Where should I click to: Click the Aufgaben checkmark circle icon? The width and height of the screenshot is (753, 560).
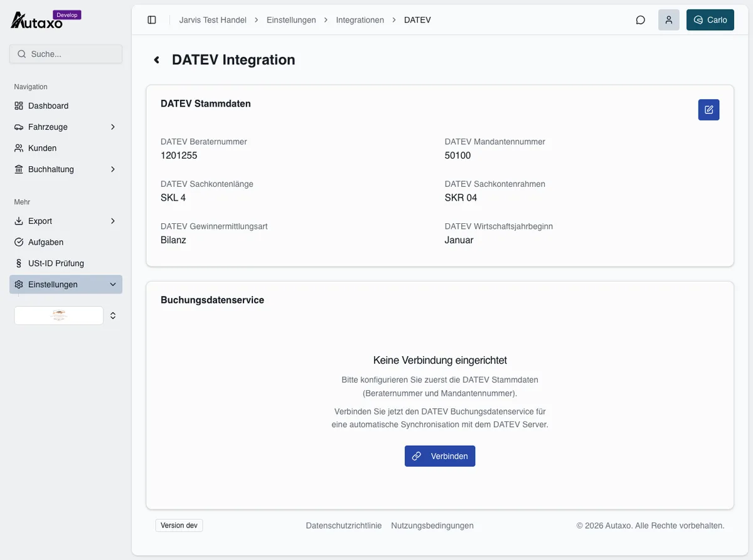(x=19, y=242)
